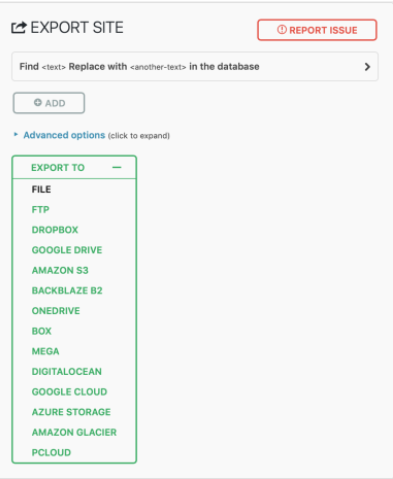This screenshot has height=479, width=393.
Task: Click the Find text Replace with bar
Action: 195,67
